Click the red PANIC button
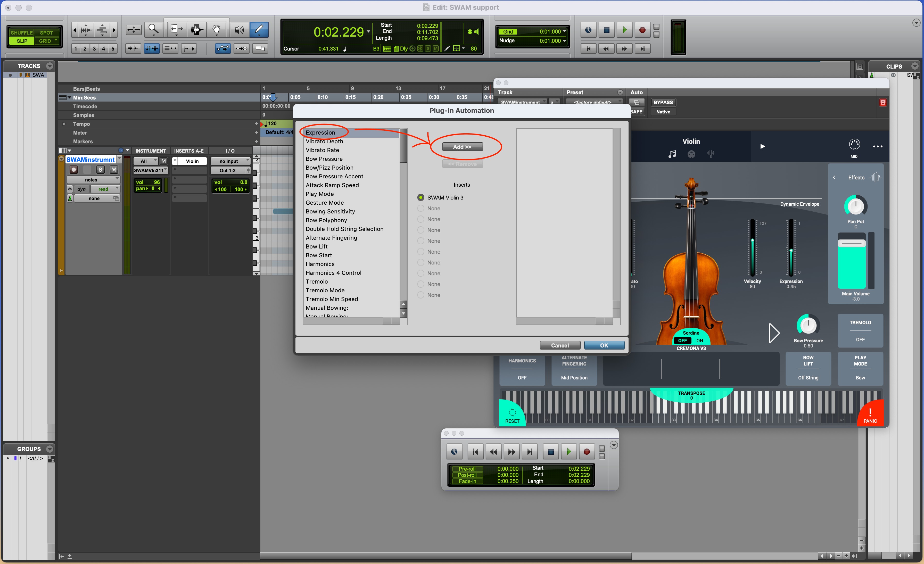The image size is (924, 564). tap(870, 416)
